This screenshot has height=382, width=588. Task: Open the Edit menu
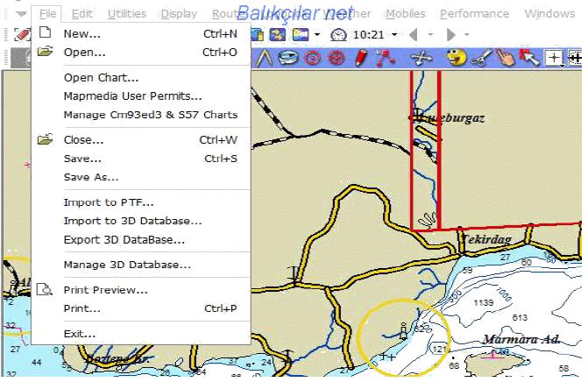81,14
